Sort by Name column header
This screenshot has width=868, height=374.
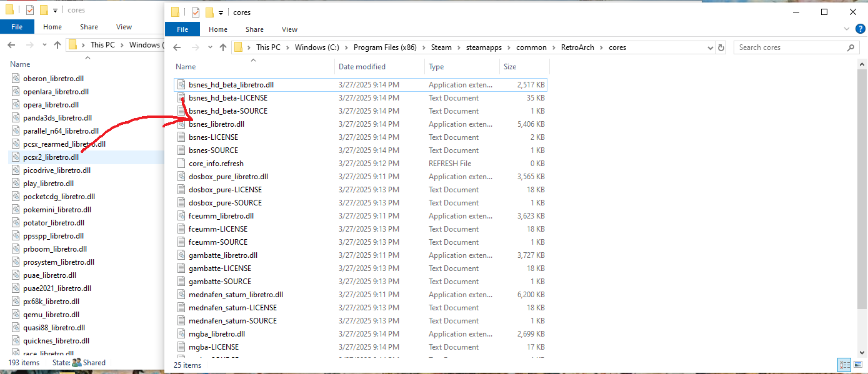(x=186, y=67)
